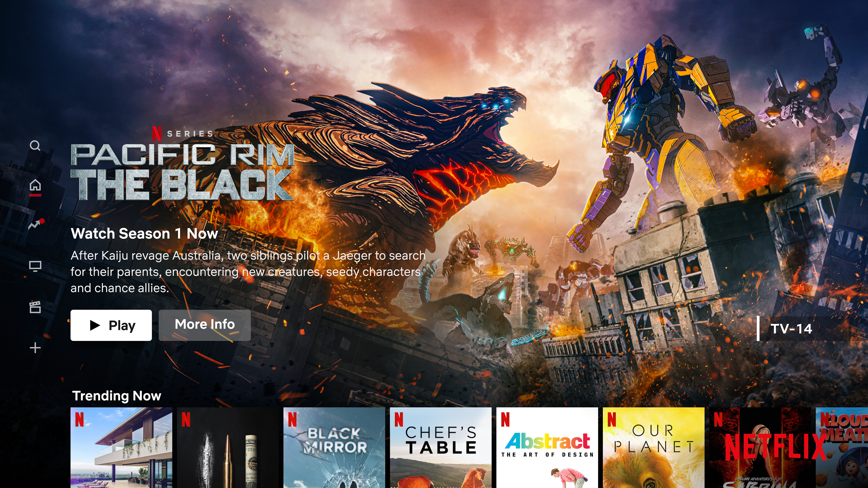The image size is (868, 488).
Task: Open the bullet and cash thumbnail
Action: (227, 447)
